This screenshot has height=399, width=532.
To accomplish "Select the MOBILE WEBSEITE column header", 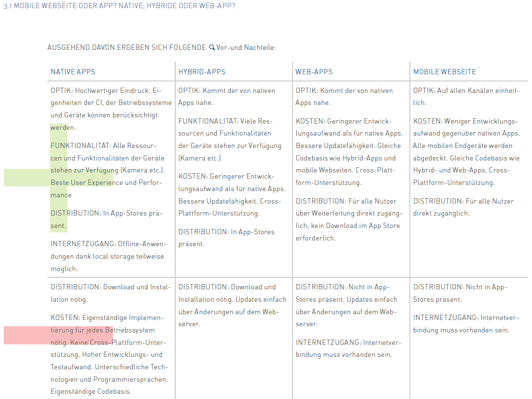I will [x=444, y=72].
